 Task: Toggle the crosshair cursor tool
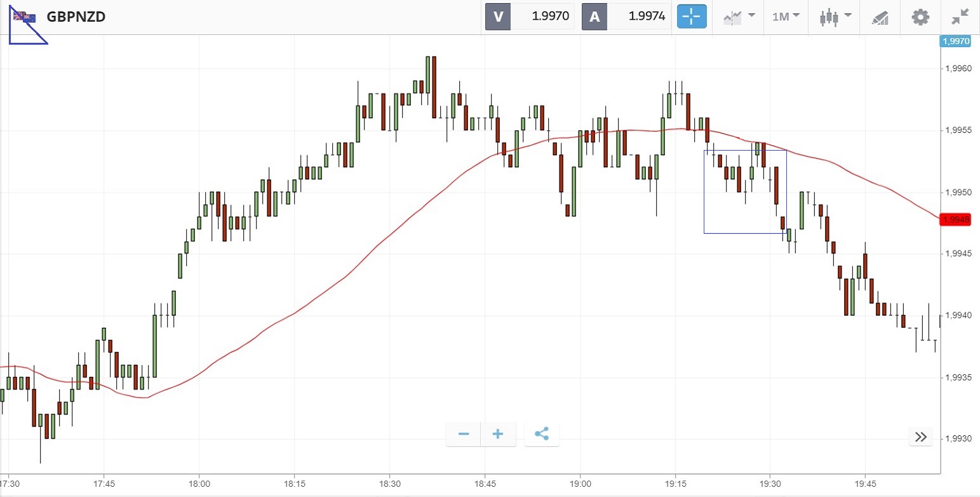point(692,17)
